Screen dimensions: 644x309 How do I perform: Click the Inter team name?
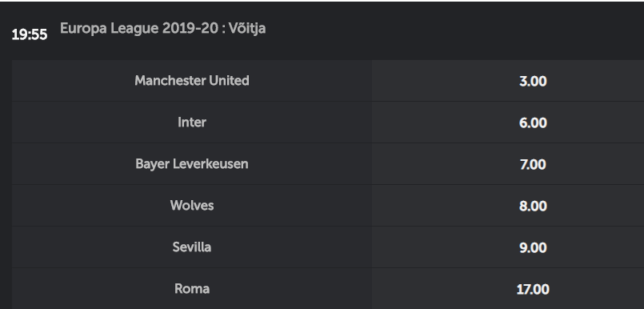tap(192, 122)
